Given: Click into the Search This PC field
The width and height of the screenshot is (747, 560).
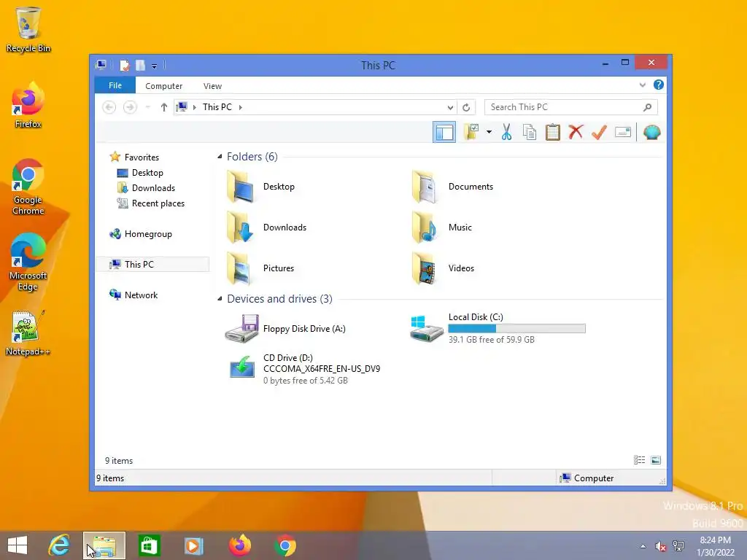Looking at the screenshot, I should point(570,107).
